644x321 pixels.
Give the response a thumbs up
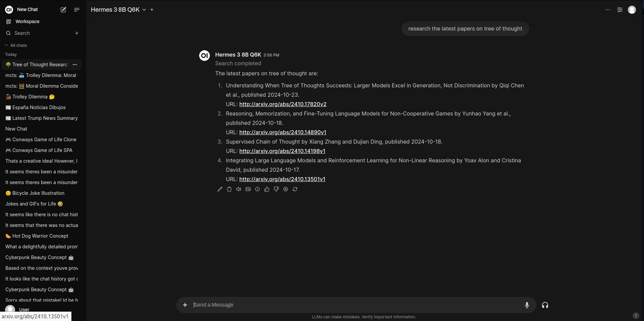267,189
